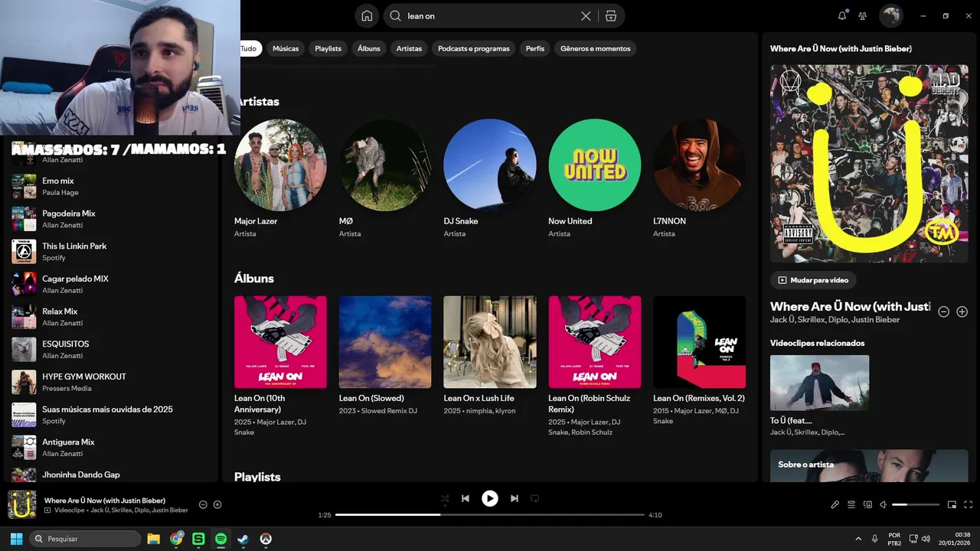Open the user profile avatar menu
Image resolution: width=980 pixels, height=551 pixels.
(x=891, y=15)
